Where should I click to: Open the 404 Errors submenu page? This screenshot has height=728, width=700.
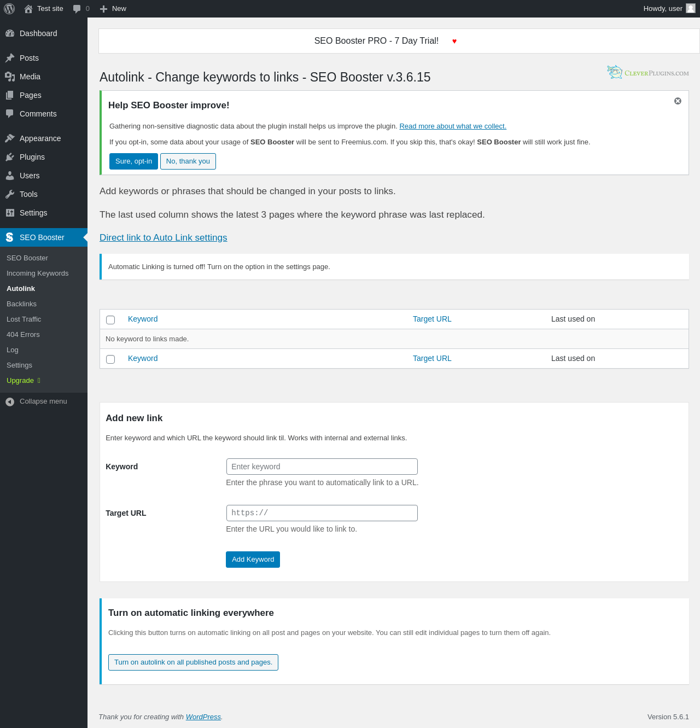click(23, 335)
